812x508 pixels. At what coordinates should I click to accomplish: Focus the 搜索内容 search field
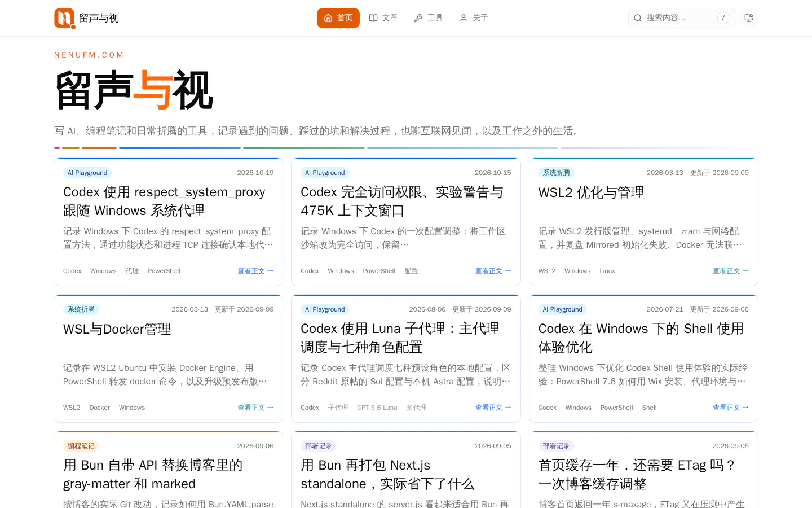[682, 18]
